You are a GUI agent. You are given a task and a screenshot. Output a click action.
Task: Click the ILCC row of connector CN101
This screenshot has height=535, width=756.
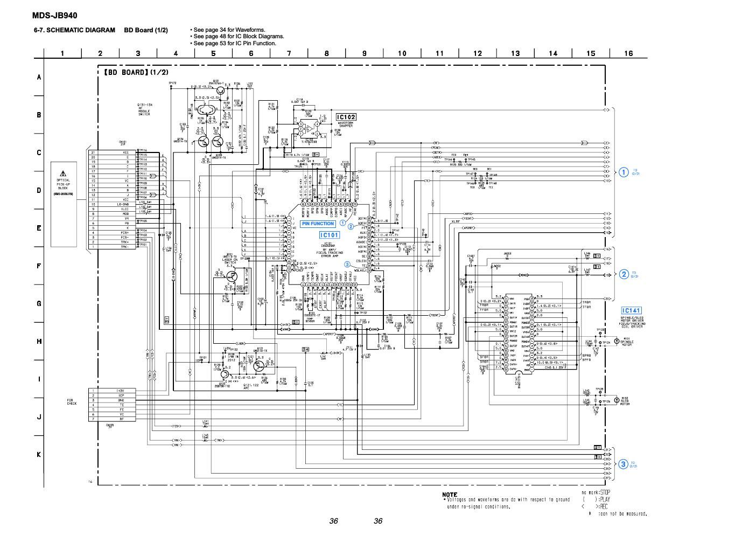[113, 209]
